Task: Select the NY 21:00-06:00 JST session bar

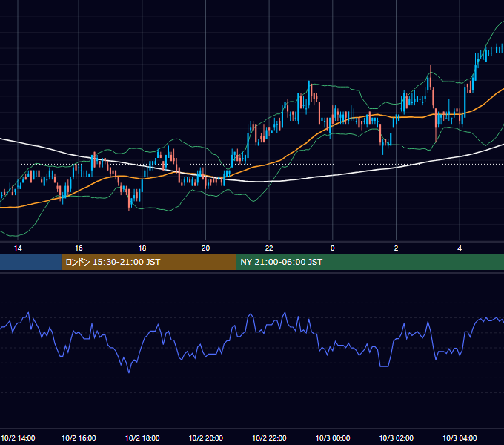Action: (370, 262)
